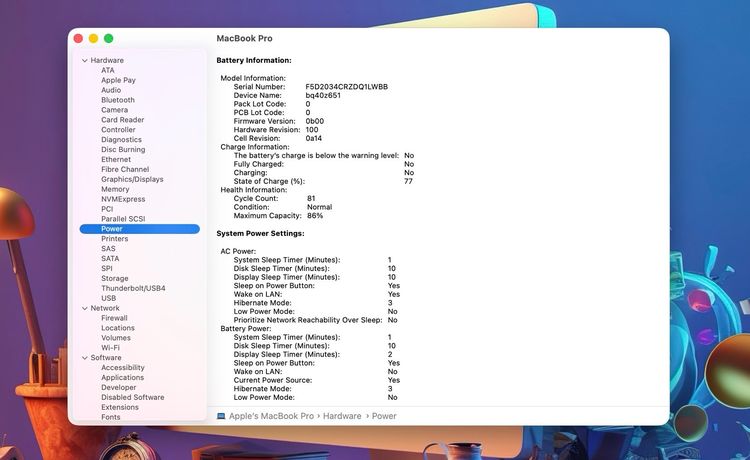Select SATA in the sidebar

[x=110, y=259]
